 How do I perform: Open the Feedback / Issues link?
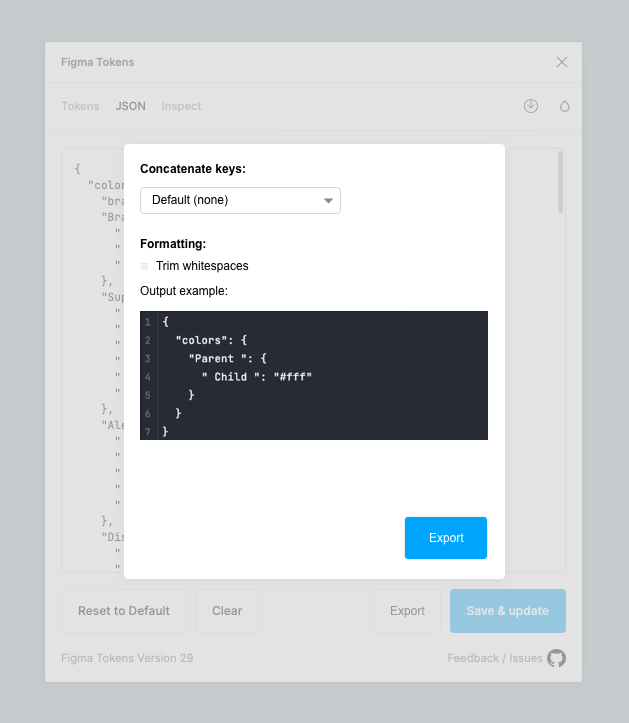495,658
